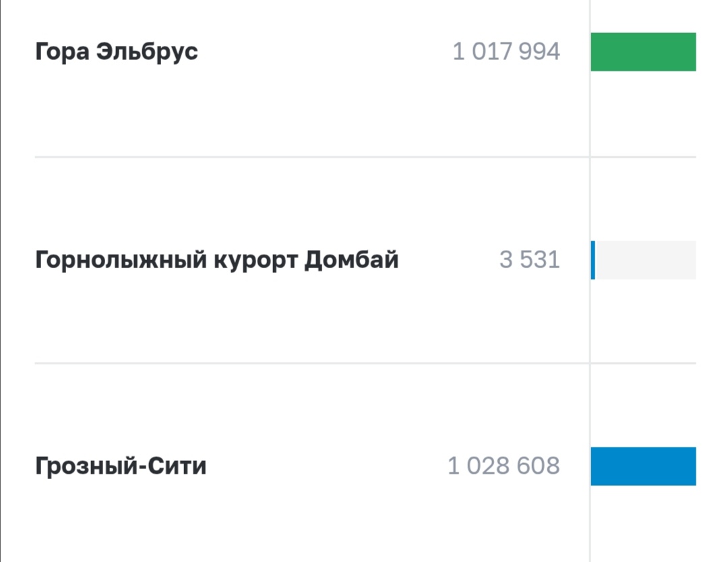Screen dimensions: 728x562
Task: Click the gray empty part of Домбай bar
Action: pyautogui.click(x=645, y=260)
